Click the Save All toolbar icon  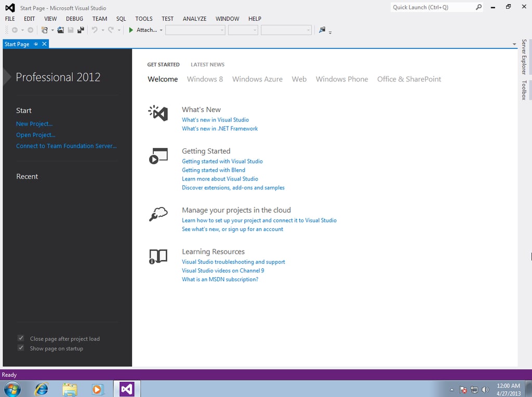pyautogui.click(x=81, y=30)
